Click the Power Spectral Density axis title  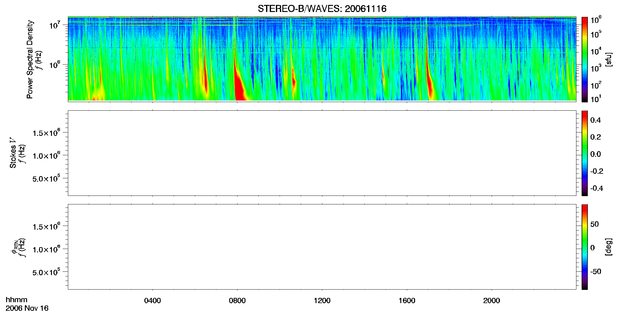click(x=30, y=59)
